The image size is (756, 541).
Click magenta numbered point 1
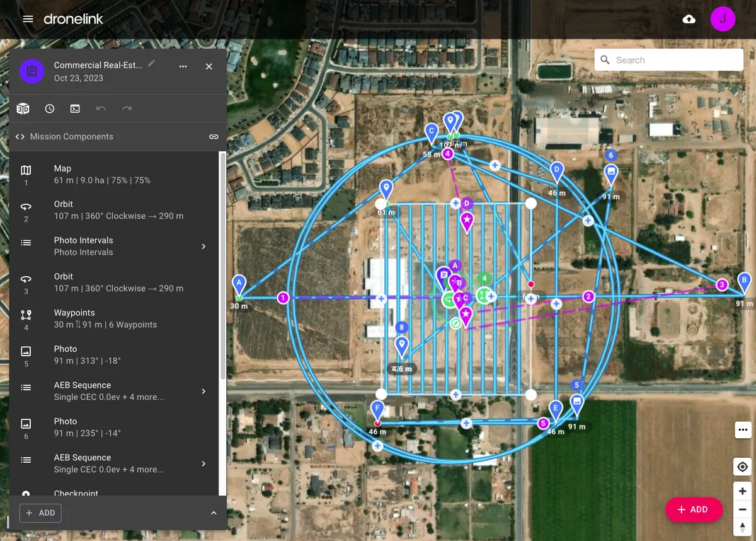coord(283,298)
